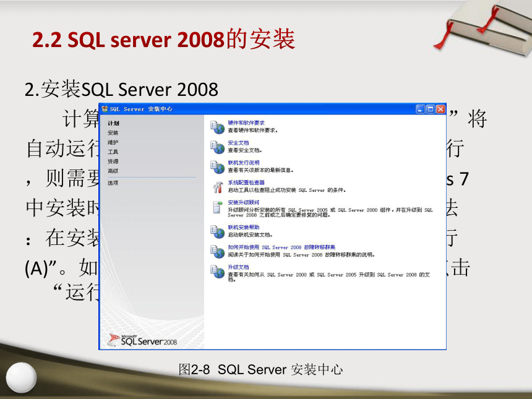
Task: Click the SQL Server 2008 logo
Action: point(142,340)
